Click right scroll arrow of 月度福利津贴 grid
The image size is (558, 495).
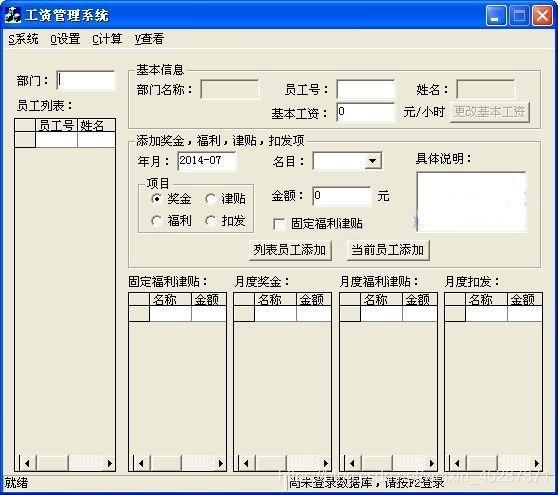432,463
